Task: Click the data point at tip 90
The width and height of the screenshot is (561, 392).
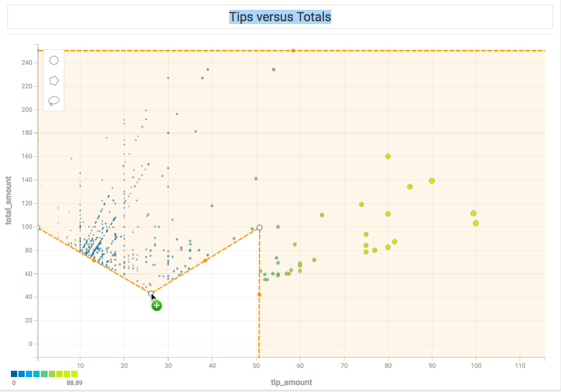Action: [x=432, y=181]
